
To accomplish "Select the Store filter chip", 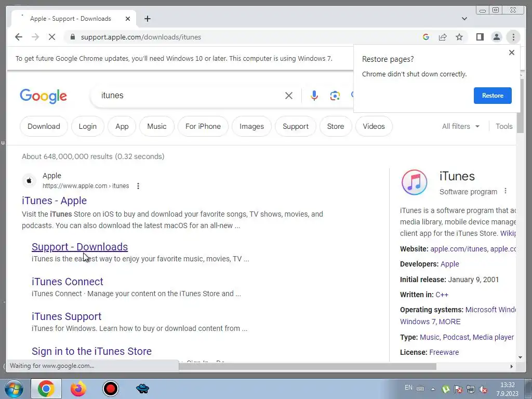I will tap(336, 126).
